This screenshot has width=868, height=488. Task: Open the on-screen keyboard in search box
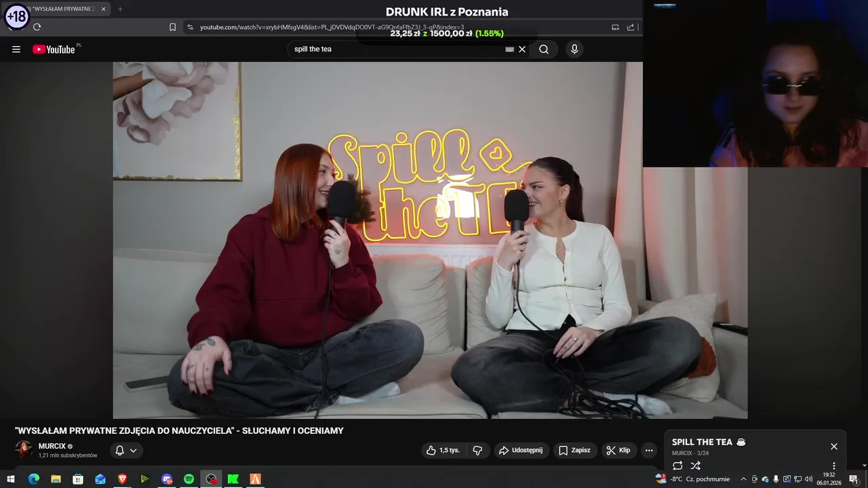[509, 49]
